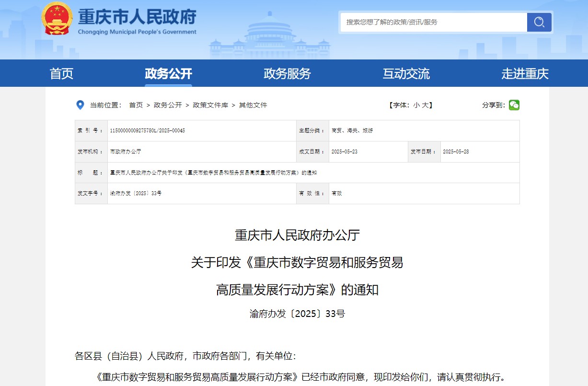Screen dimensions: 588x386
Task: Click the document title in table row
Action: click(213, 173)
